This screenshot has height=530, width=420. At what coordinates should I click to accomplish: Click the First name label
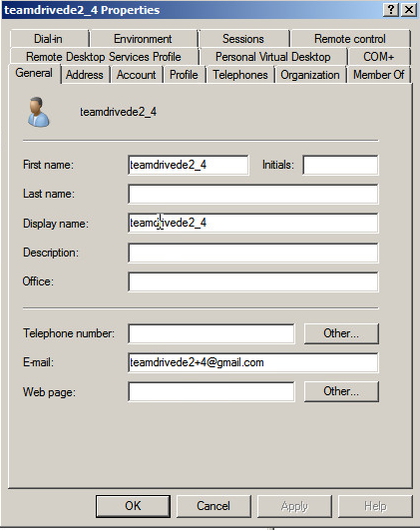coord(48,165)
